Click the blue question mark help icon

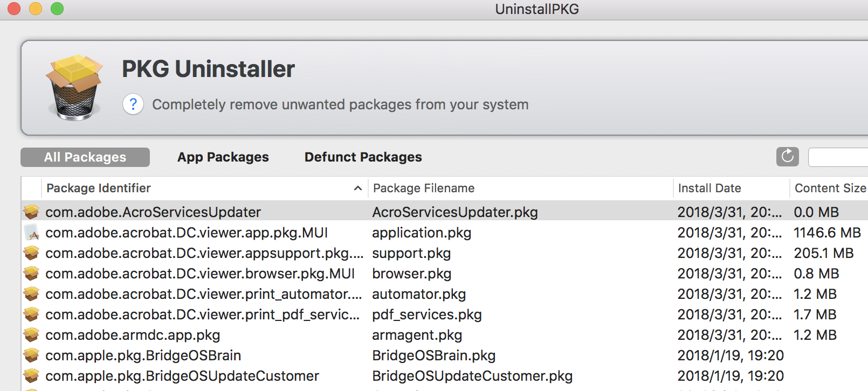coord(133,104)
